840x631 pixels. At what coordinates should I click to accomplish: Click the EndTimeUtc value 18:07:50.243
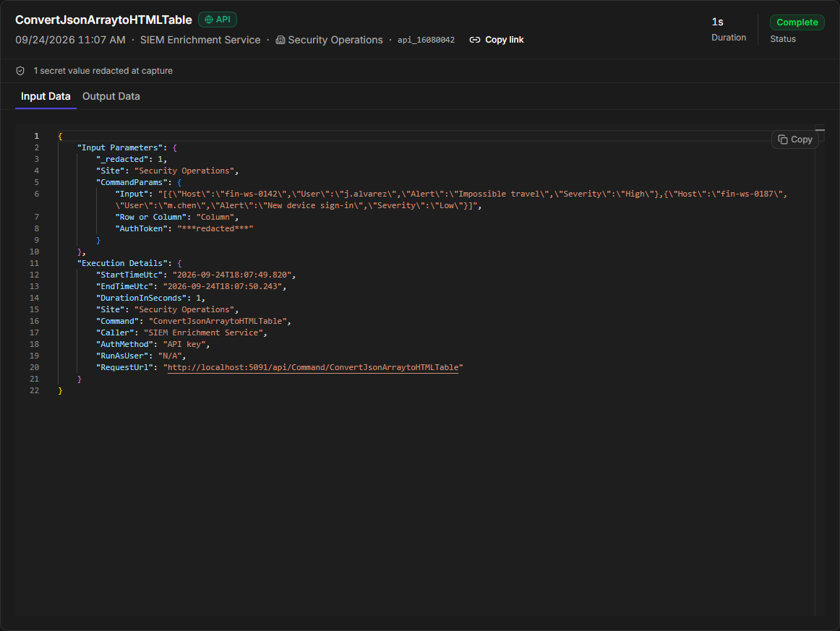tap(223, 286)
